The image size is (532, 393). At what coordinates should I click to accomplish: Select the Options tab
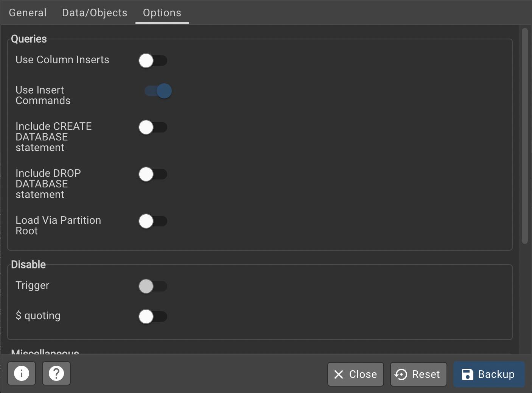pyautogui.click(x=162, y=12)
